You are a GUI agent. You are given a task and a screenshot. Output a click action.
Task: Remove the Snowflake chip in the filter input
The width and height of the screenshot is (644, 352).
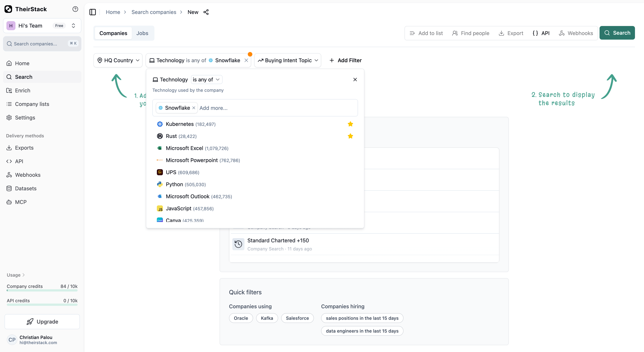click(194, 108)
